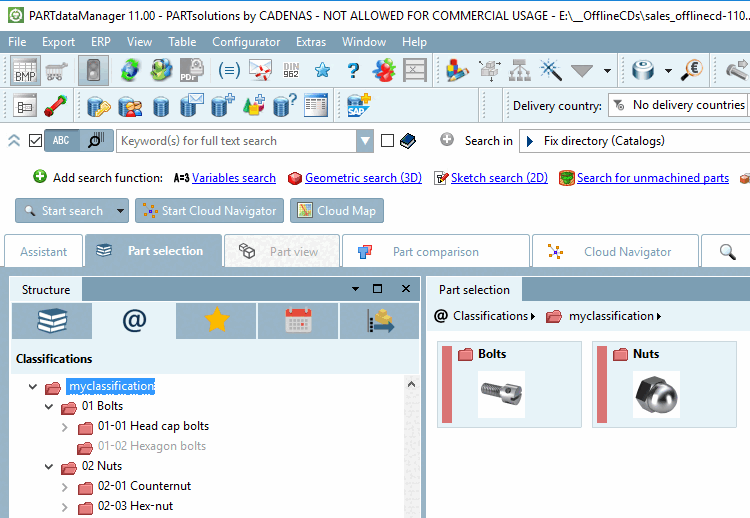Click the PDF lock datasheet icon
This screenshot has width=750, height=518.
(191, 71)
